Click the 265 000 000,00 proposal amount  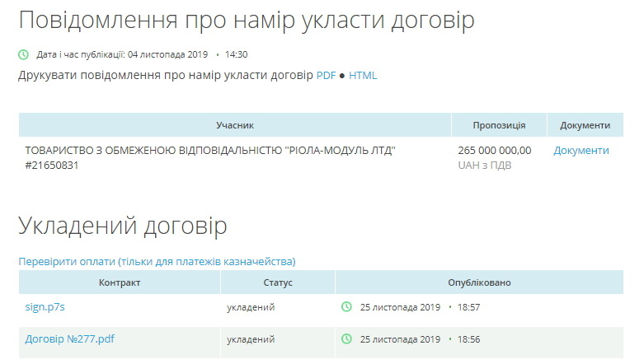(x=495, y=150)
